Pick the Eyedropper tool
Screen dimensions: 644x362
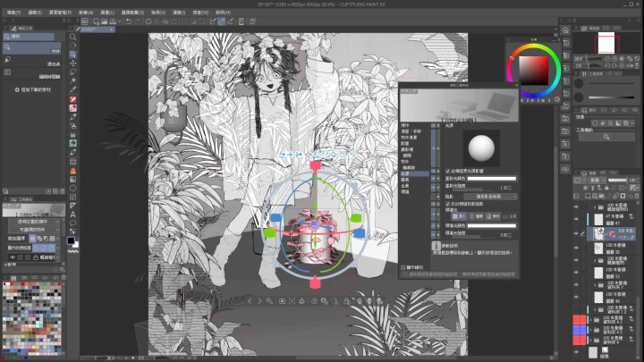pos(72,88)
